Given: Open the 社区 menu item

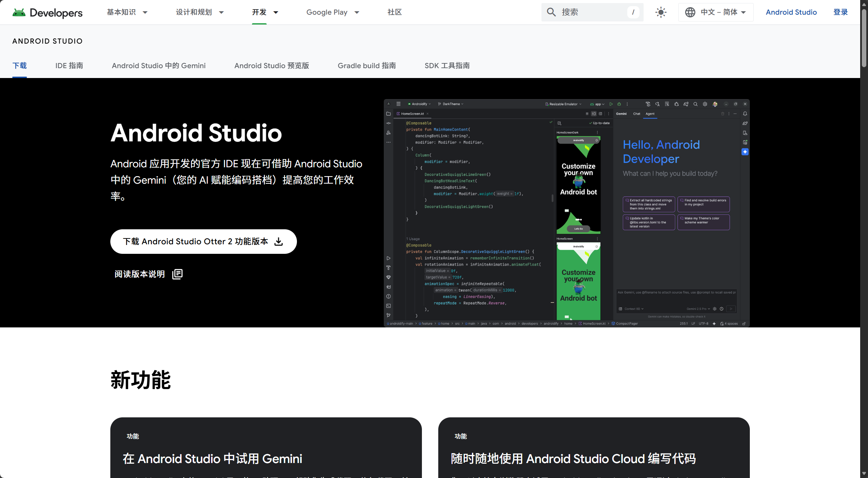Looking at the screenshot, I should point(394,12).
